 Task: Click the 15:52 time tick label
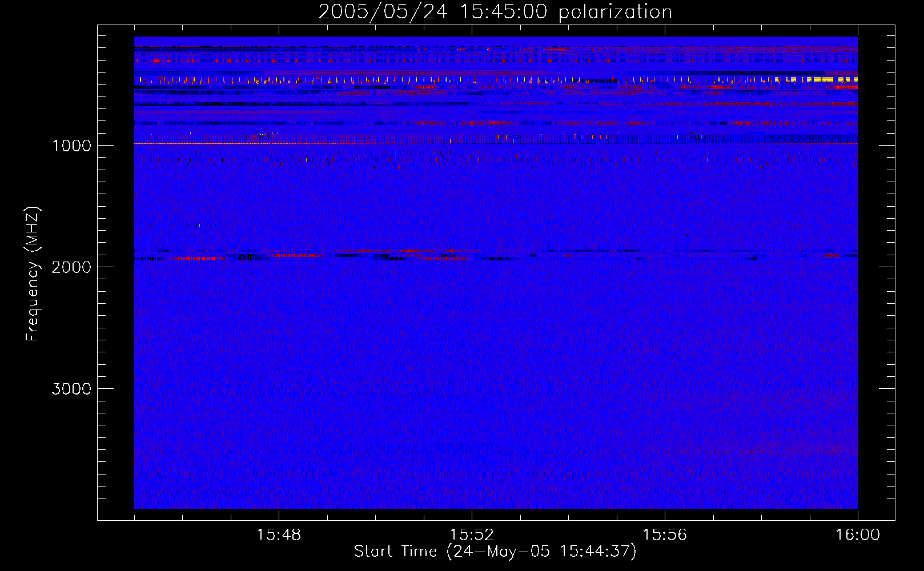click(x=472, y=535)
